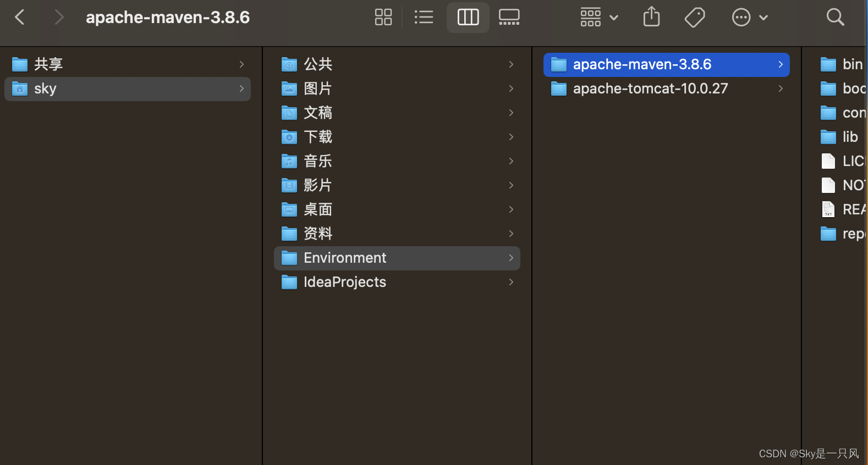The width and height of the screenshot is (868, 465).
Task: Select the IdeaProjects folder
Action: click(x=397, y=282)
